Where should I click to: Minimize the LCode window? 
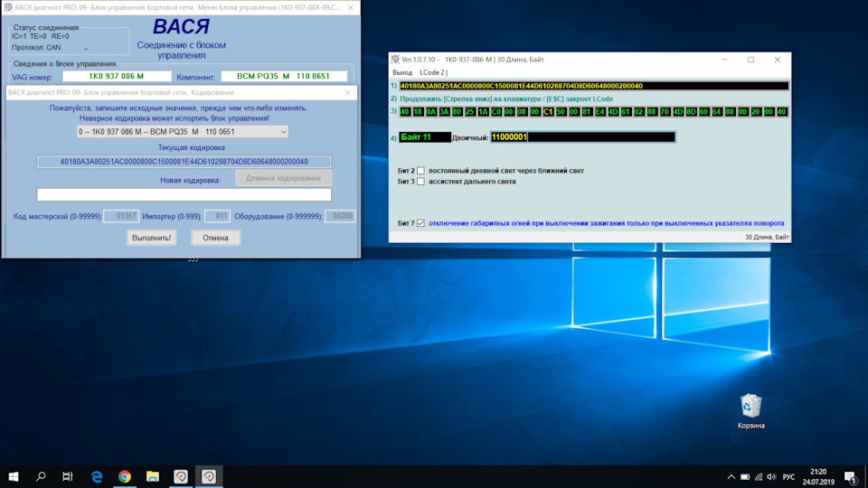(x=724, y=60)
